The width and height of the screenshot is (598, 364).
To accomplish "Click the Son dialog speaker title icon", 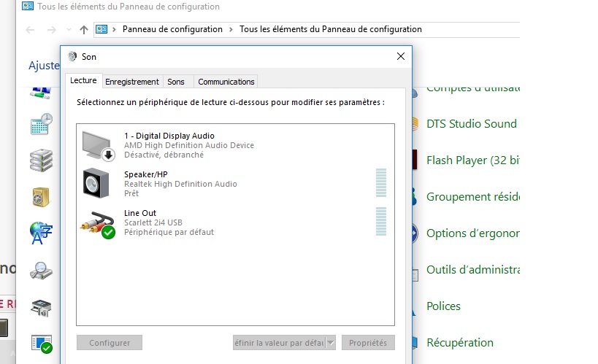I will (x=72, y=57).
